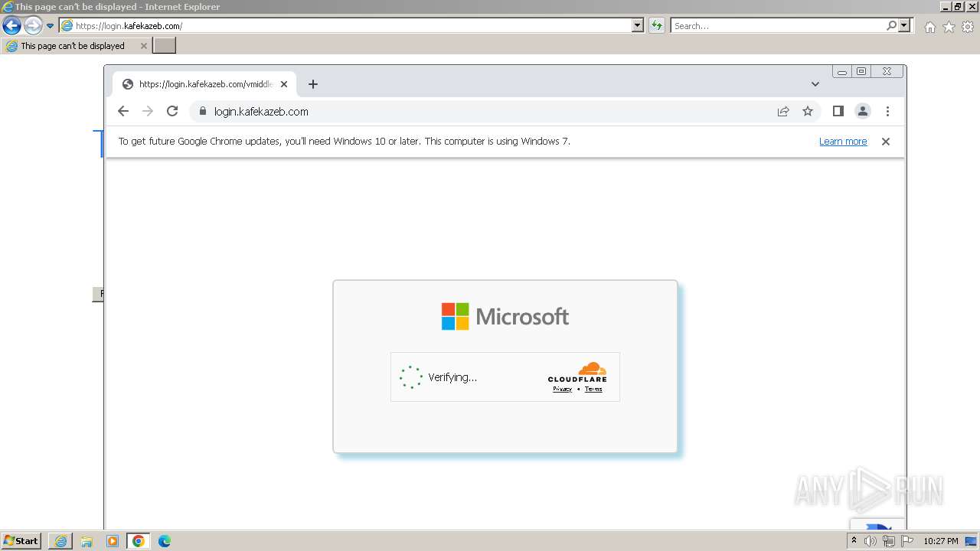Viewport: 980px width, 551px height.
Task: Open the volume speaker tray icon
Action: click(870, 541)
